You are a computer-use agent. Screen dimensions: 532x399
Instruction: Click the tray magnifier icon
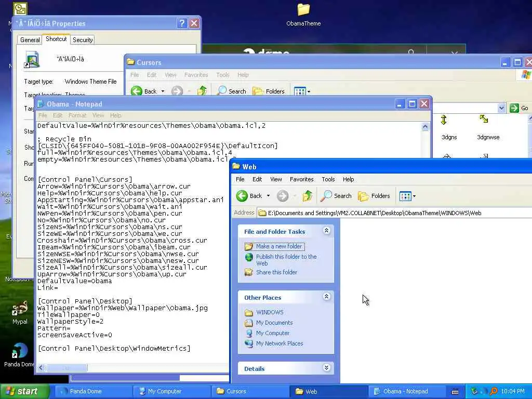pyautogui.click(x=494, y=391)
